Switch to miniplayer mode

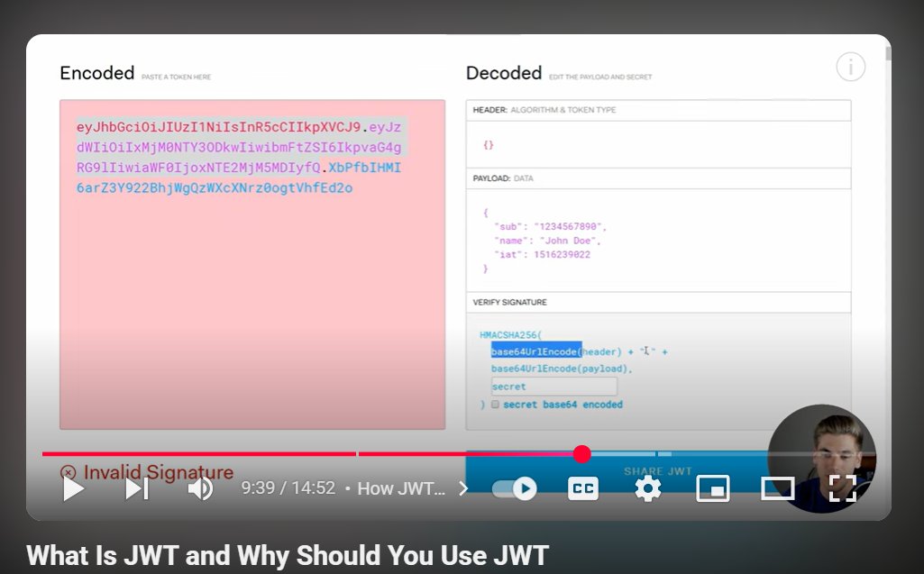[x=712, y=488]
